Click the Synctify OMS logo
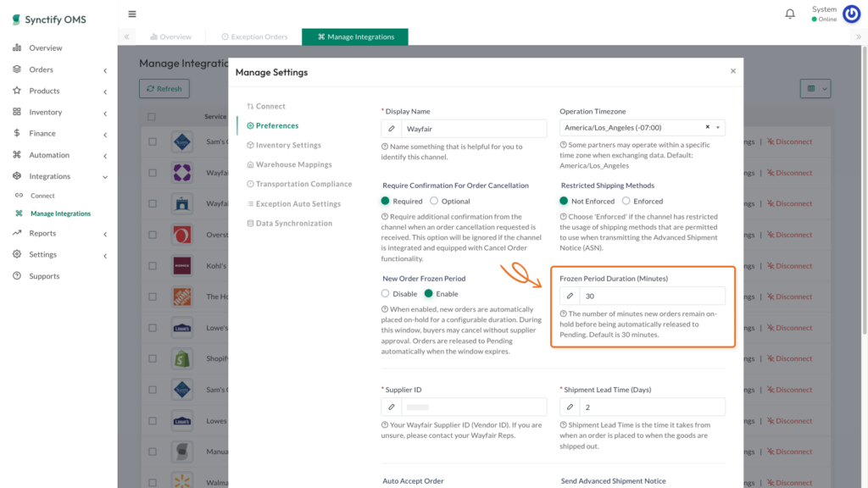Screen dimensions: 868x488 (x=49, y=19)
